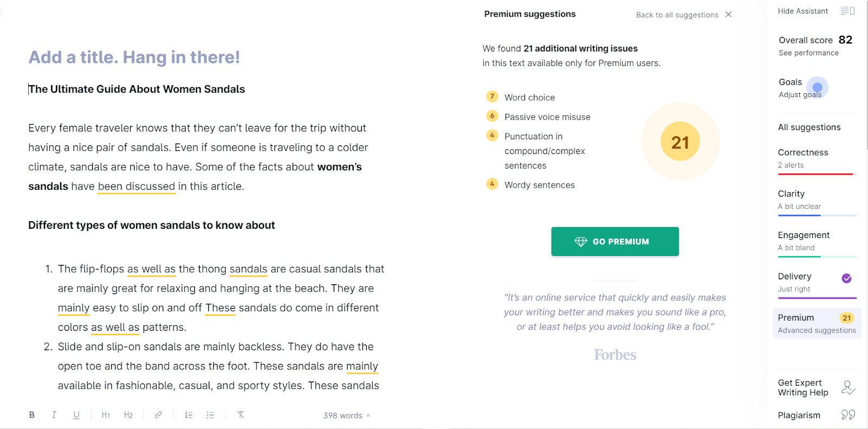Click the document title placeholder field

pyautogui.click(x=134, y=57)
